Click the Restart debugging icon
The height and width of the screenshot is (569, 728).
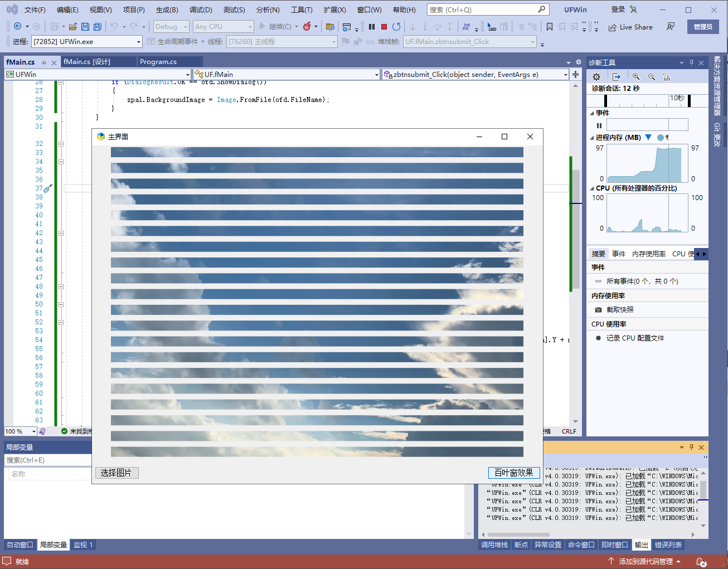tap(396, 27)
